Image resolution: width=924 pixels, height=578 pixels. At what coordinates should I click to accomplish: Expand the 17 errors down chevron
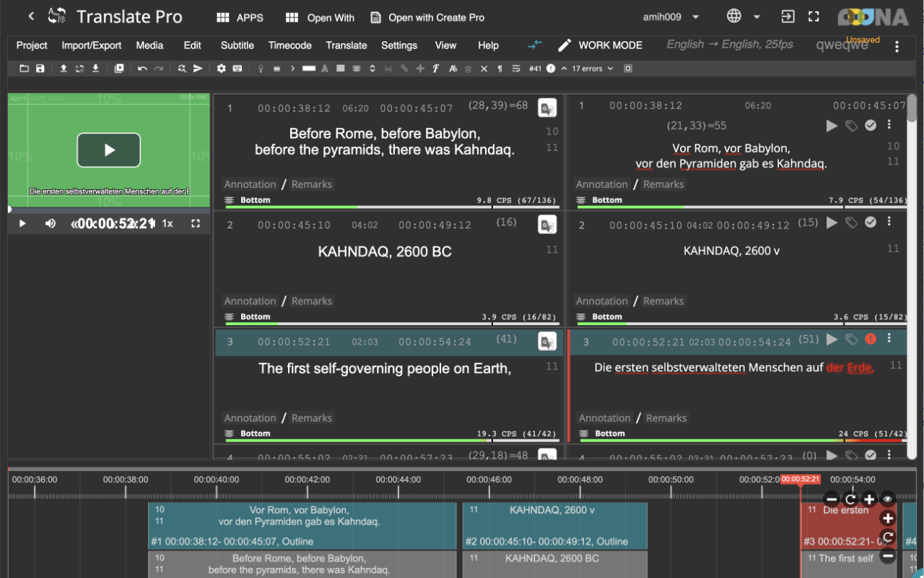tap(610, 69)
